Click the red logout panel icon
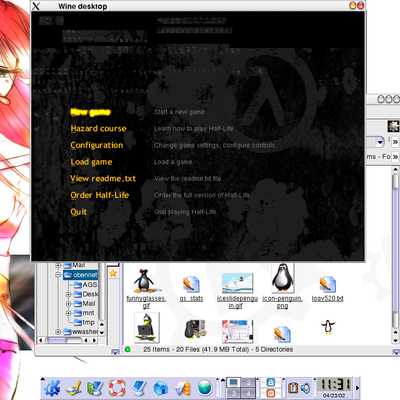 [271, 393]
